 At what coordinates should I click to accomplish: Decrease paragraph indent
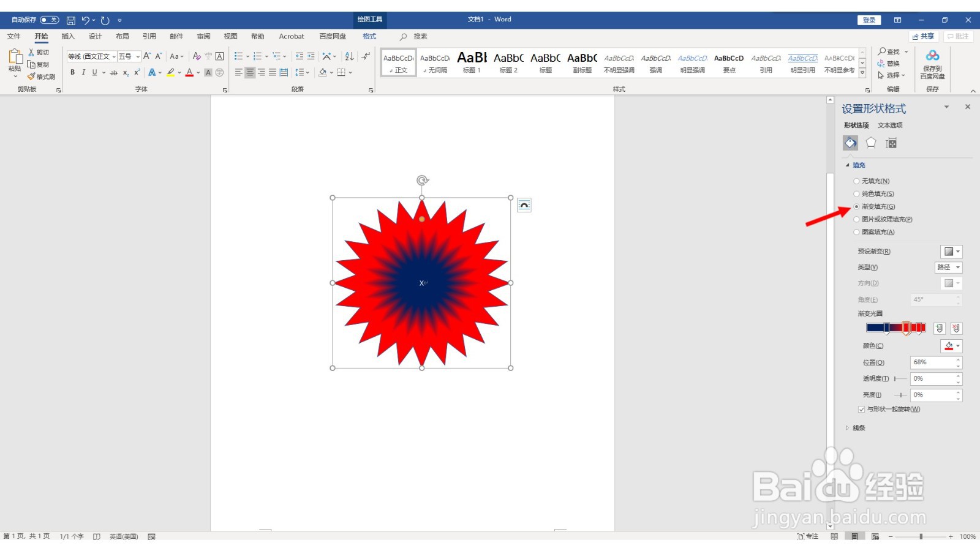pos(300,56)
